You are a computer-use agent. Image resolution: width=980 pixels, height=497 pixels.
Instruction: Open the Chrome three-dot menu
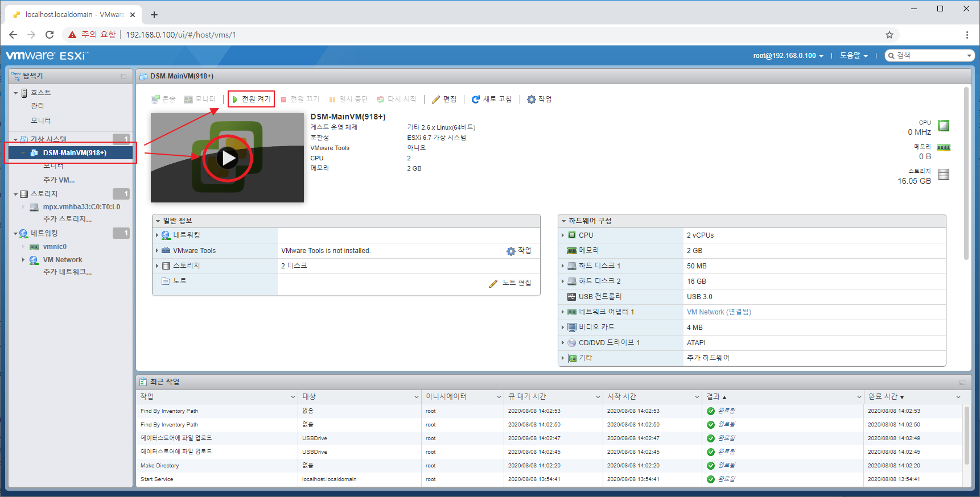967,35
